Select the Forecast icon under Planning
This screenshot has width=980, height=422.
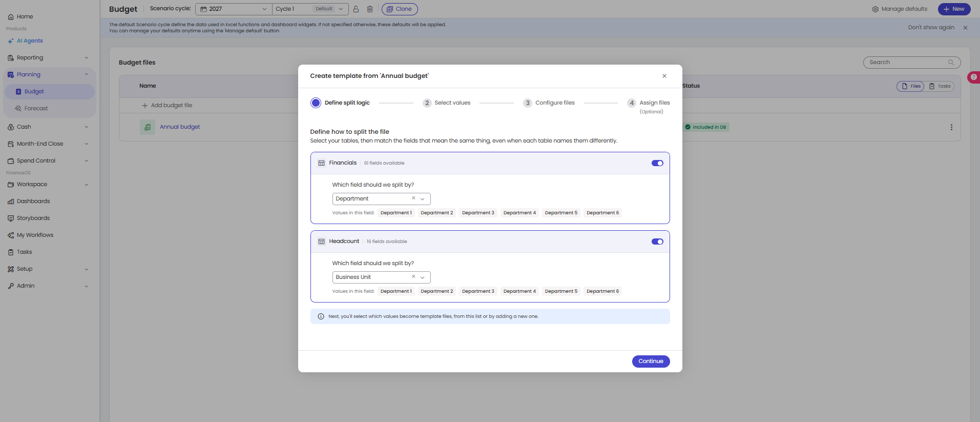pos(18,109)
